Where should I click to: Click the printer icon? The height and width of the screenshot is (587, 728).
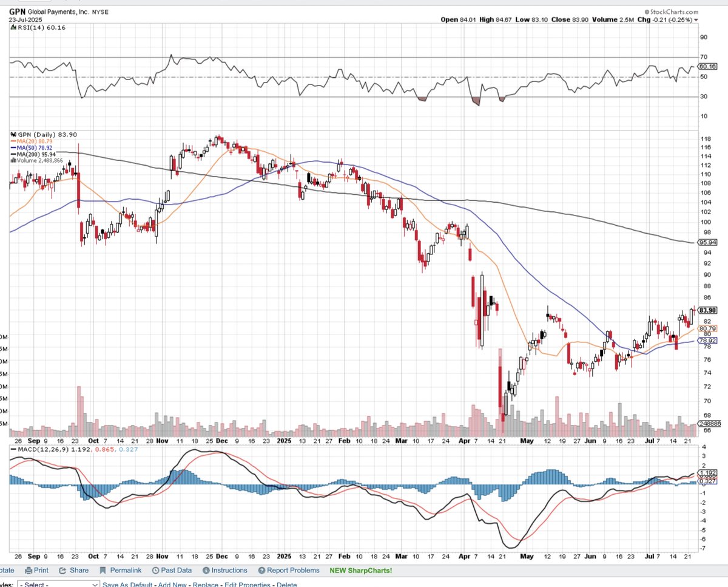(29, 570)
